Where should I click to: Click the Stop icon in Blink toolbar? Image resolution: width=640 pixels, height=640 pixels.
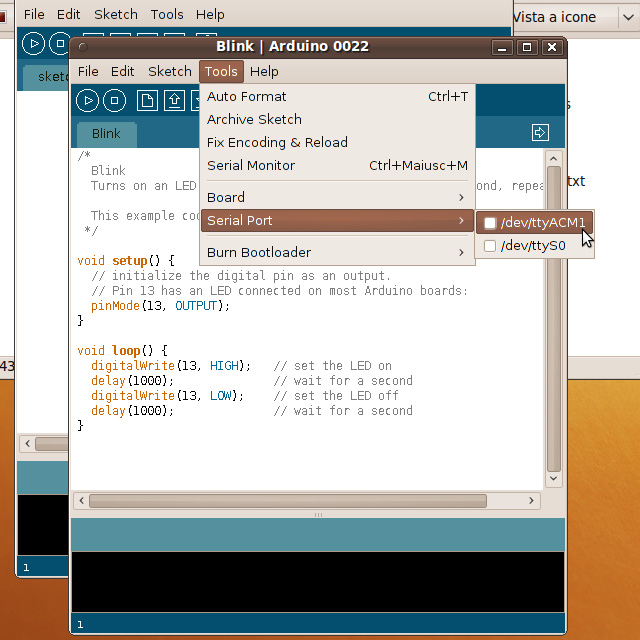[x=114, y=100]
